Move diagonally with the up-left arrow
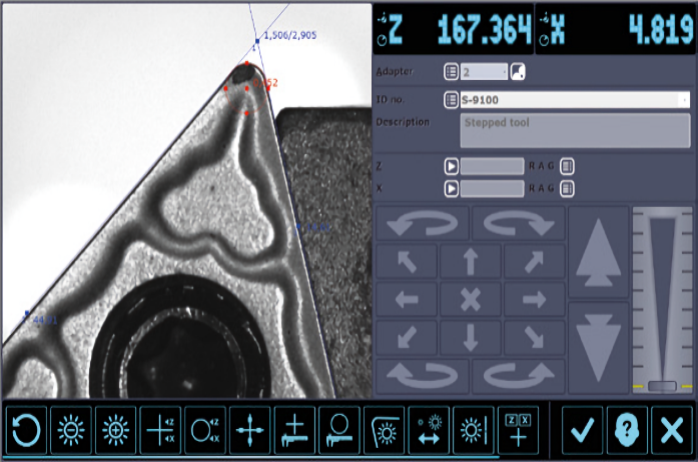Viewport: 698px width, 462px height. coord(406,261)
